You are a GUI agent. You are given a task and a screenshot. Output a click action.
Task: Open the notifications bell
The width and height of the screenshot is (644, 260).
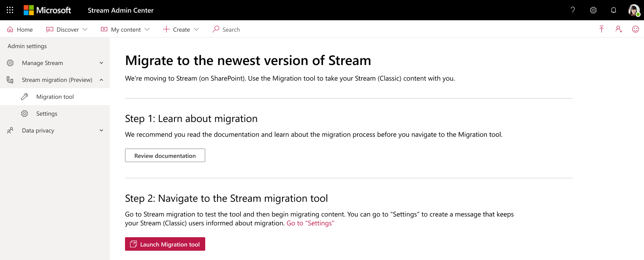614,10
